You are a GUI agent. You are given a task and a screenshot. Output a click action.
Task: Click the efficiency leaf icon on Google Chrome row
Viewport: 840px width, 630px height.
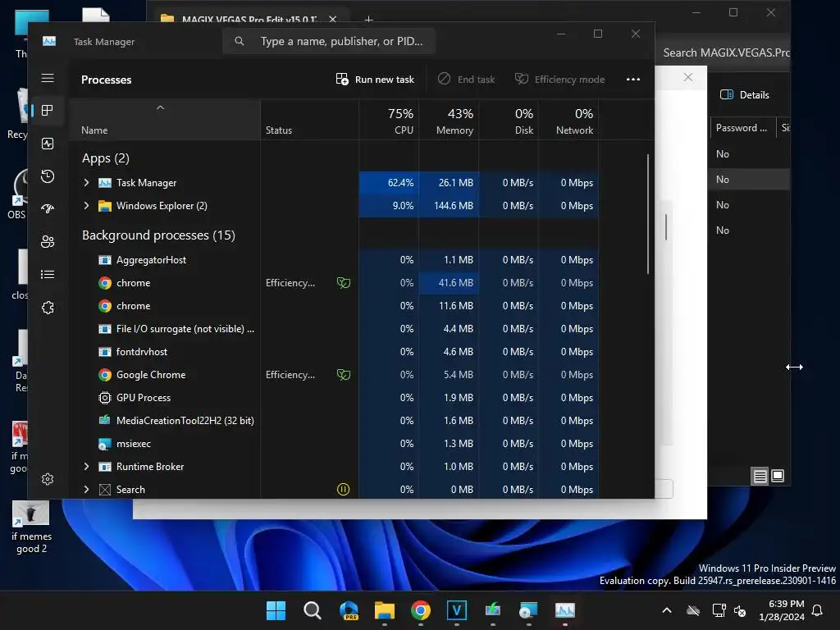pyautogui.click(x=344, y=375)
